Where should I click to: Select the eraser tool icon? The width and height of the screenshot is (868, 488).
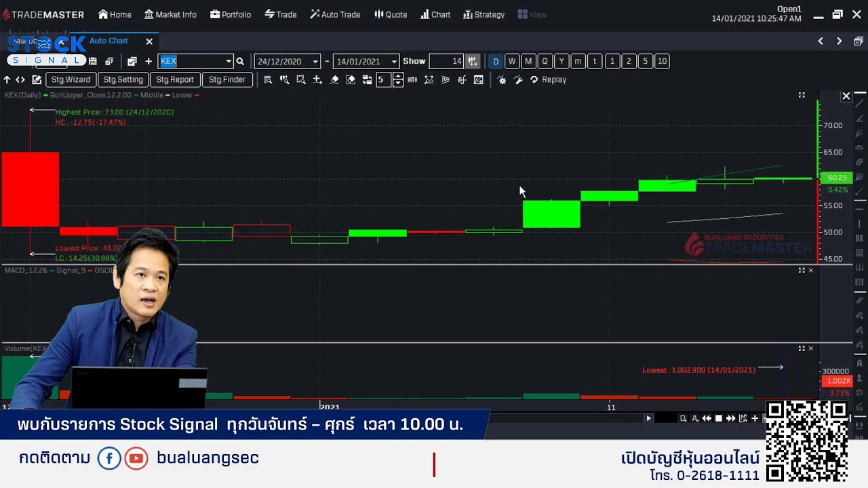334,79
